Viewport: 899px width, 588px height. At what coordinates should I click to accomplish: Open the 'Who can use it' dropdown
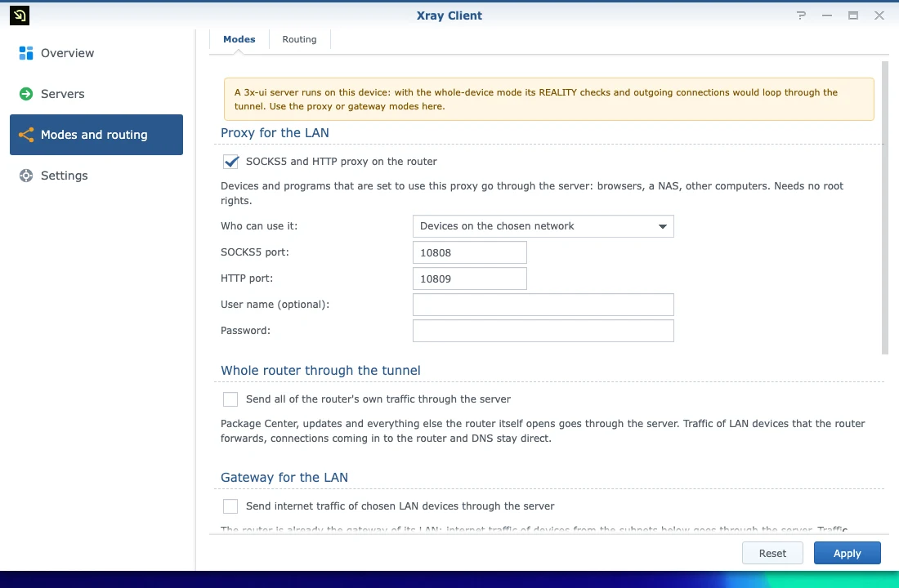543,225
